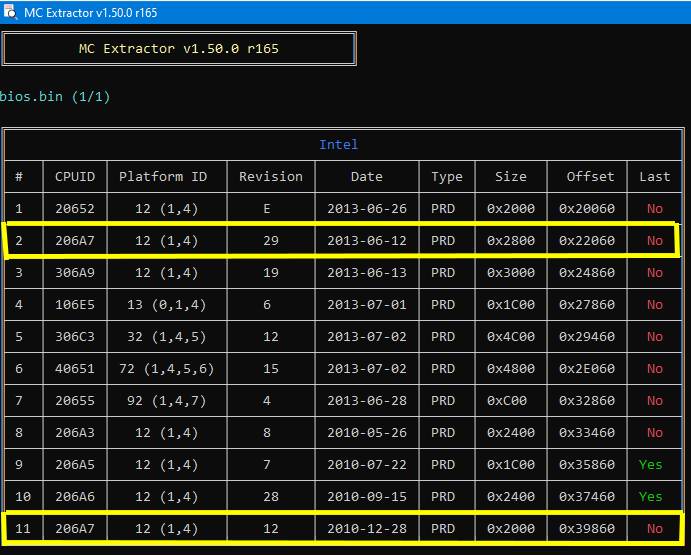Image resolution: width=691 pixels, height=555 pixels.
Task: Select CPUID cell '306A9'
Action: [75, 273]
